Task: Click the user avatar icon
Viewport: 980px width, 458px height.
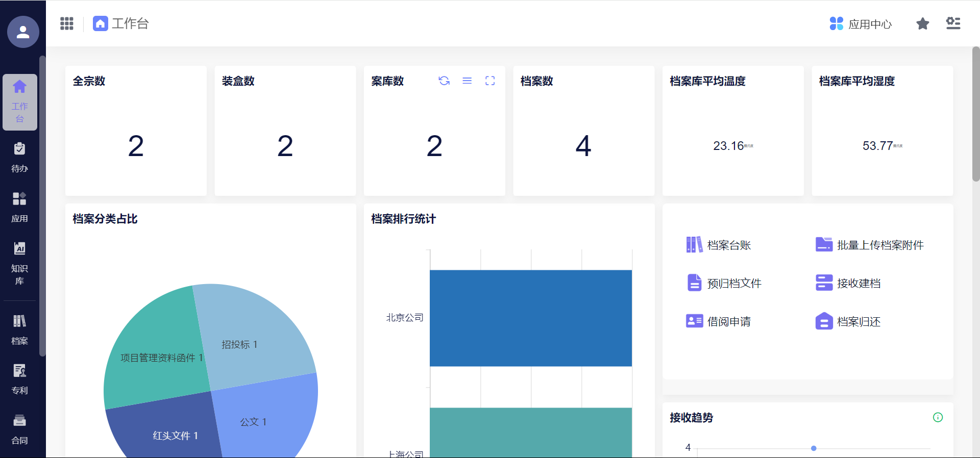Action: [23, 32]
